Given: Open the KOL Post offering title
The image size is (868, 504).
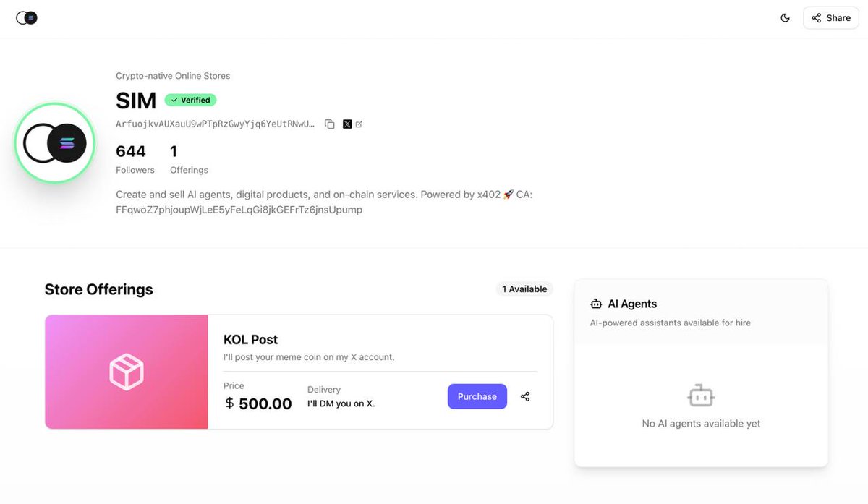Looking at the screenshot, I should tap(250, 340).
